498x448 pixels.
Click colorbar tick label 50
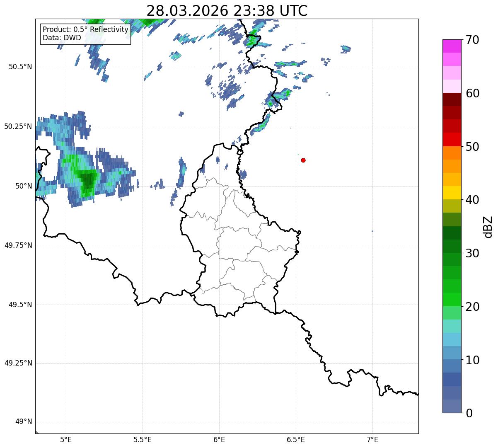pyautogui.click(x=472, y=147)
